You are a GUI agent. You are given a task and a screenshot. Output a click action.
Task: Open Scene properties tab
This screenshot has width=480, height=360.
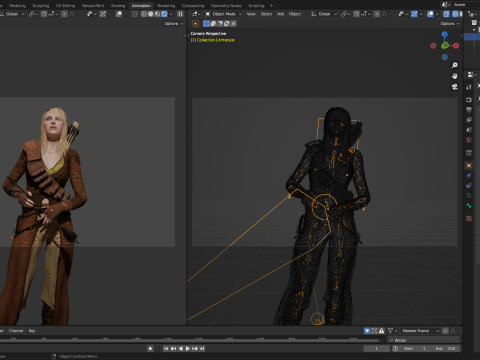[x=469, y=130]
